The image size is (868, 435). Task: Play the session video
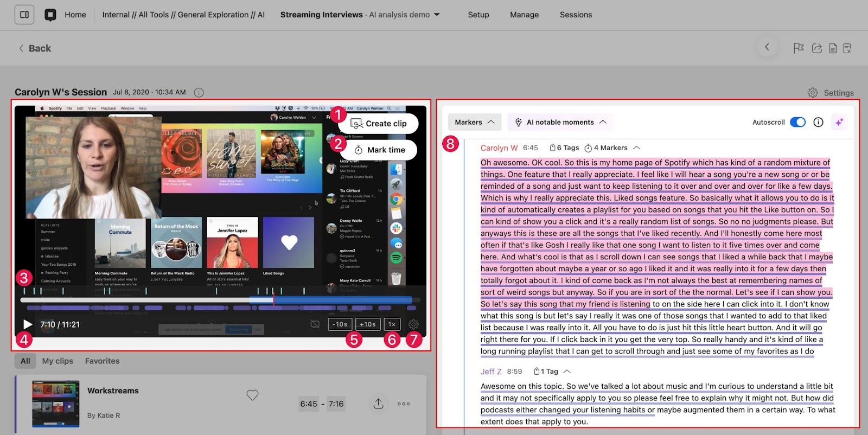[x=27, y=324]
